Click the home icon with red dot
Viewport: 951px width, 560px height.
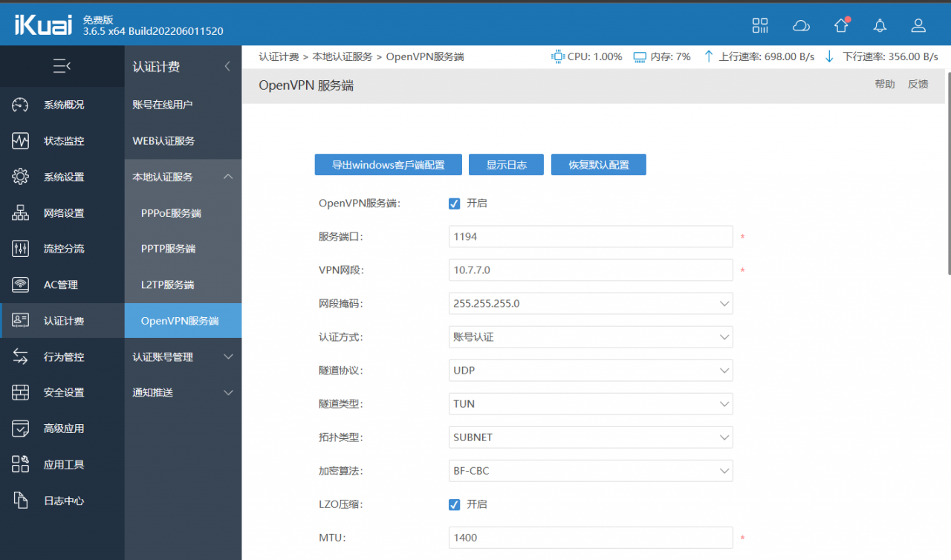pyautogui.click(x=841, y=25)
